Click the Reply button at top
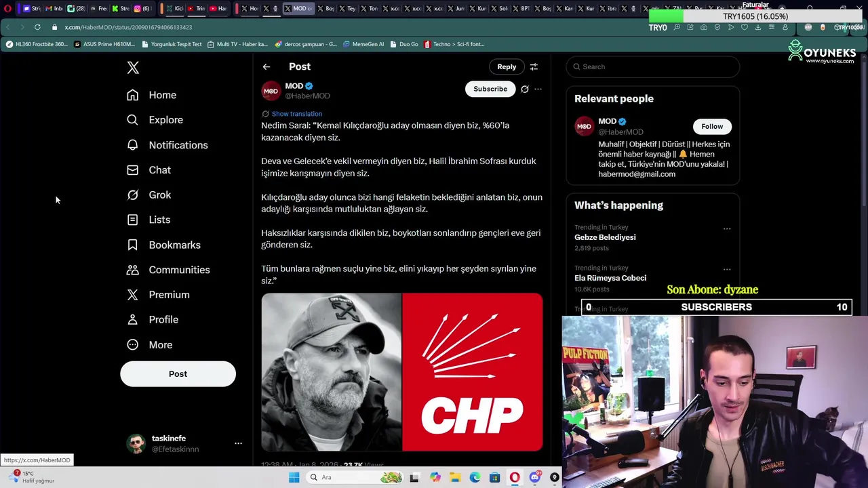 pyautogui.click(x=507, y=66)
